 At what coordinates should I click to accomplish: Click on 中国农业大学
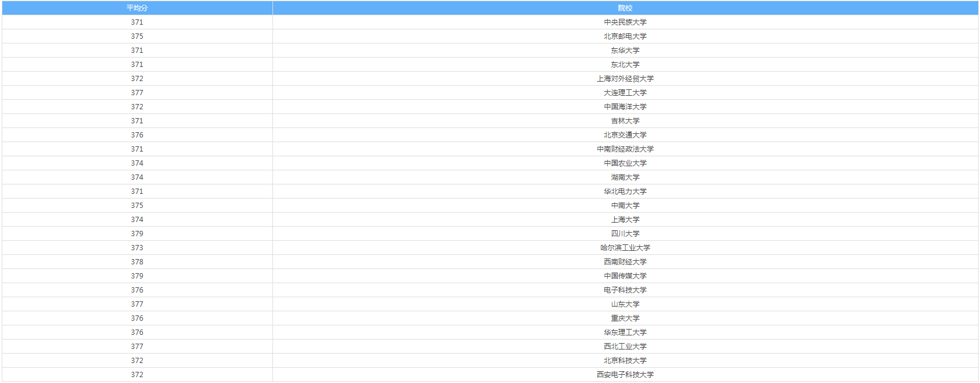(x=625, y=163)
